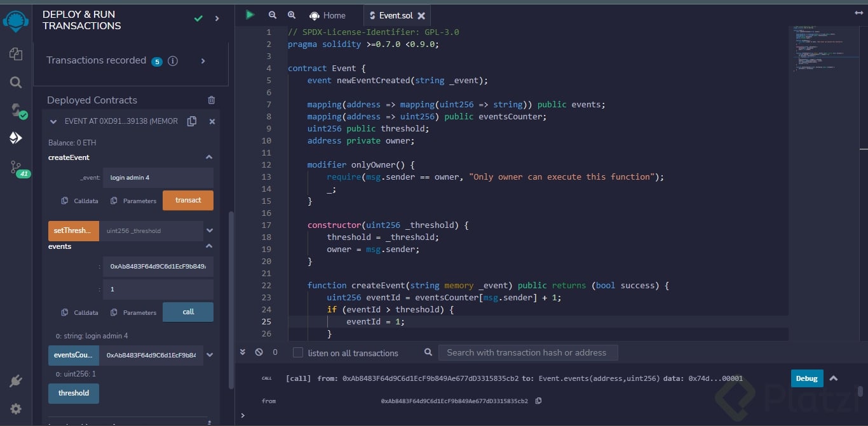Expand the eventsCounter function form

pos(210,356)
